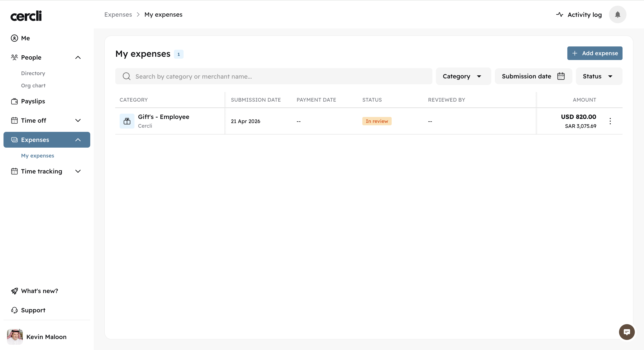The image size is (644, 350).
Task: Click the calendar icon in Submission date
Action: pos(561,76)
